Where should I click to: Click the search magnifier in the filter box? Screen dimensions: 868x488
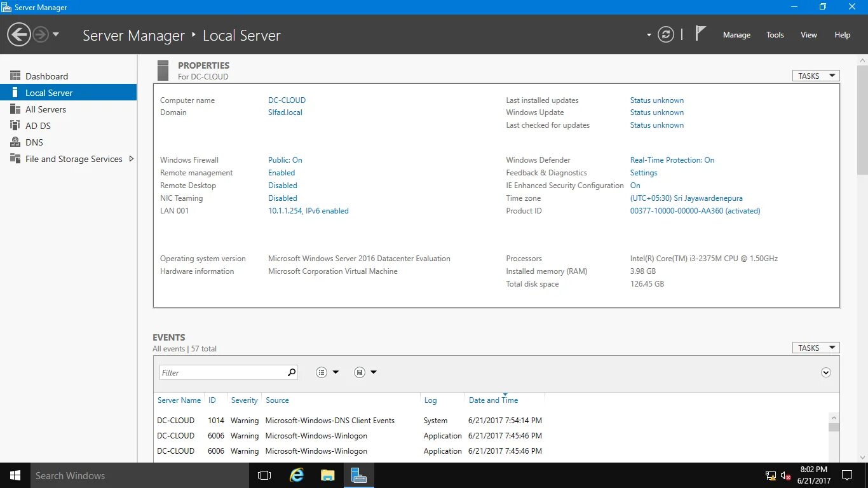point(291,372)
